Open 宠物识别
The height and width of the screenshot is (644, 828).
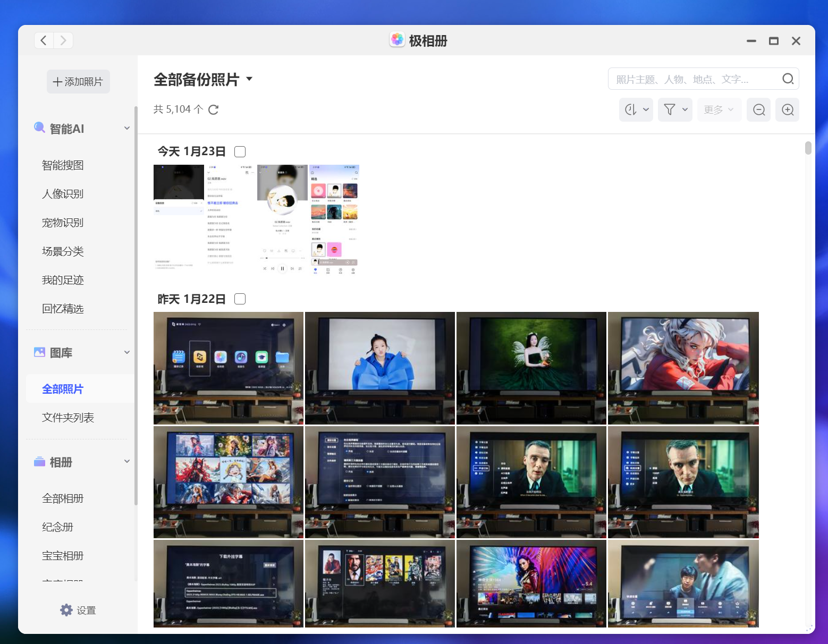[63, 223]
